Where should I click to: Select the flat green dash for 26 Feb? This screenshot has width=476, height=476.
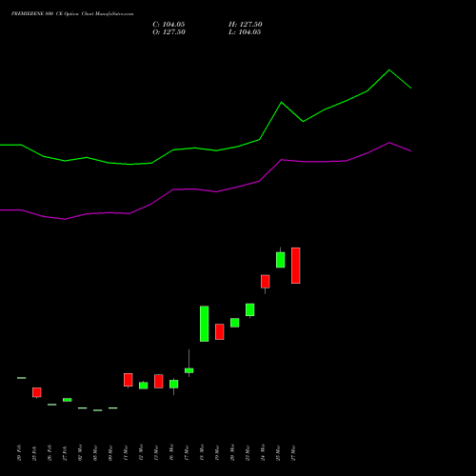coord(52,405)
